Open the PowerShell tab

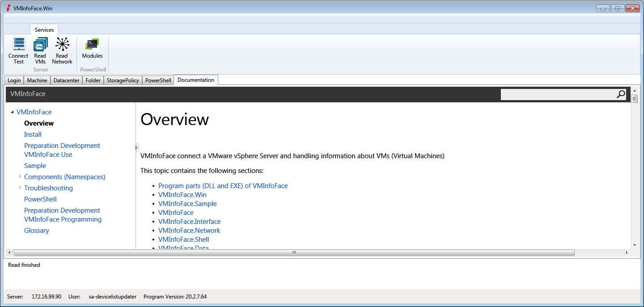tap(158, 80)
